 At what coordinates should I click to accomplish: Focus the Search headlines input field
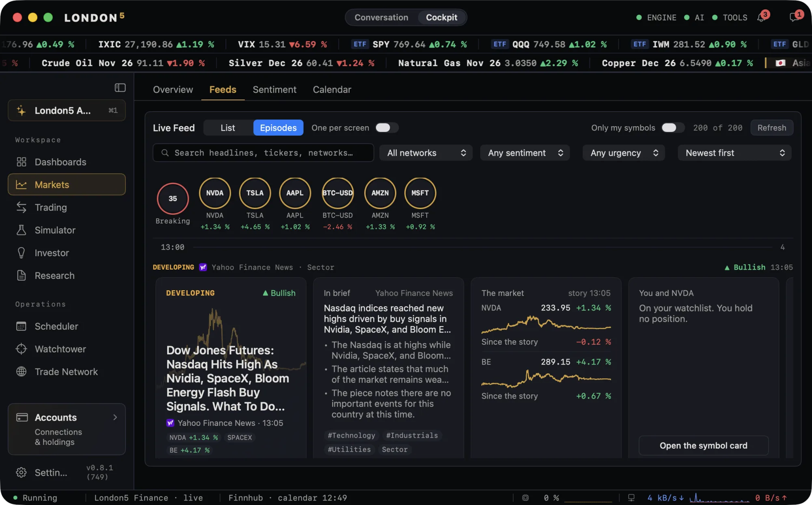pos(263,153)
